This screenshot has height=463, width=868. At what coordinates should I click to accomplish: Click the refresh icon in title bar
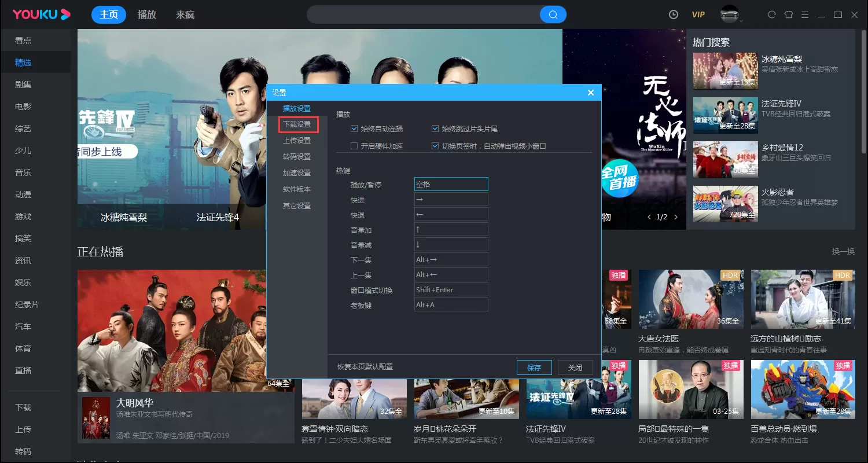[x=771, y=14]
